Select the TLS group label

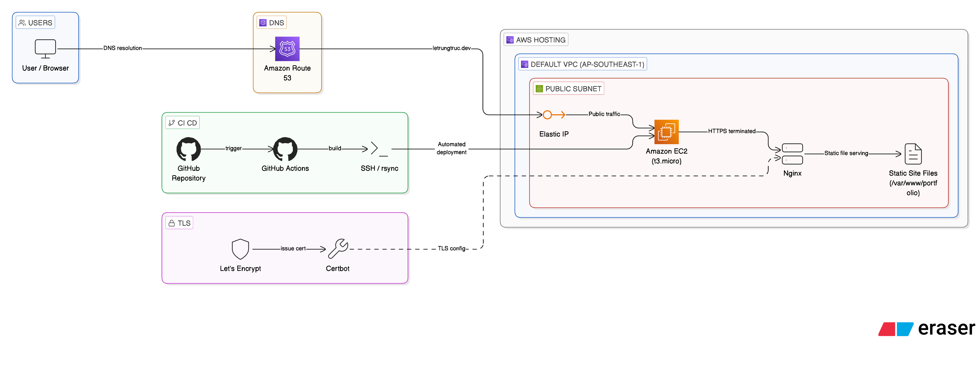click(179, 223)
